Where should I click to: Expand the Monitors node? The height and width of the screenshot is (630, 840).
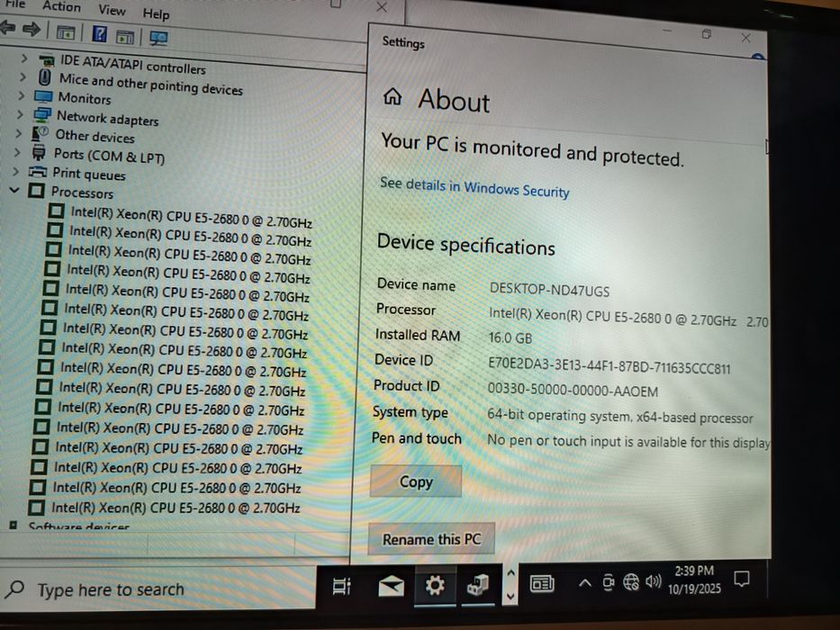pyautogui.click(x=22, y=95)
